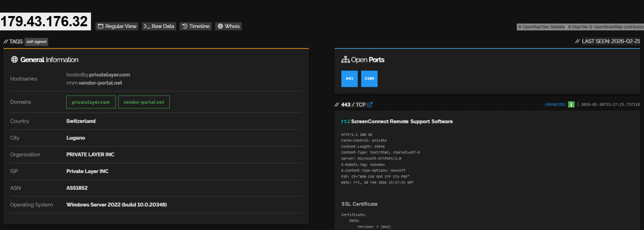Image resolution: width=644 pixels, height=230 pixels.
Task: Select the HTTP/1.1 200 OK line
Action: 356,134
